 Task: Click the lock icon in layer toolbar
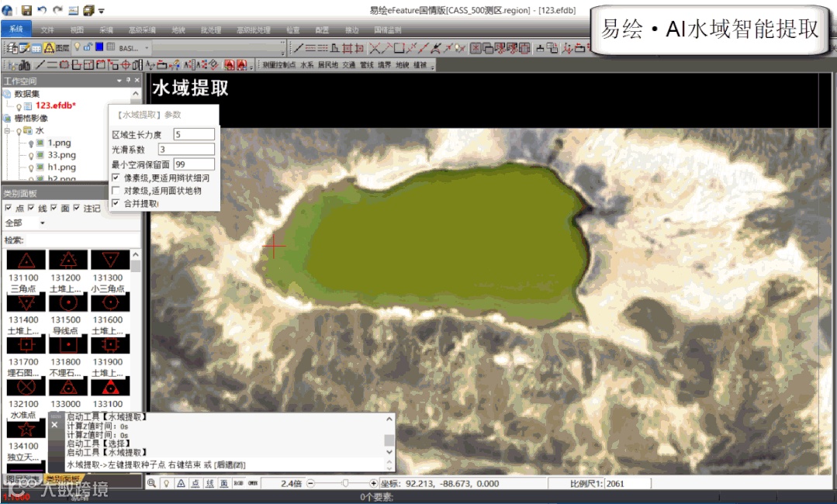88,47
